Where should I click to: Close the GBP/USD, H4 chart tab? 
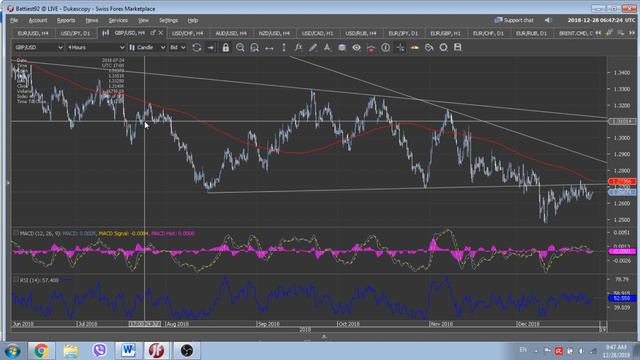point(161,32)
